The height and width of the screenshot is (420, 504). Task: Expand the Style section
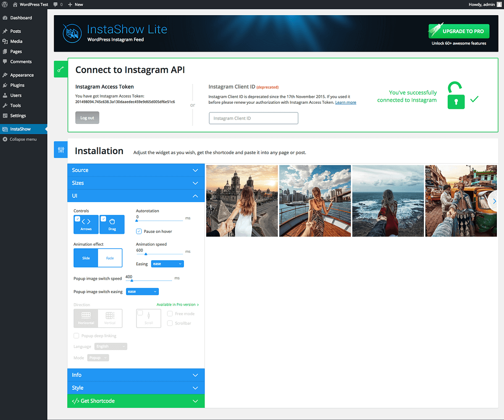click(x=136, y=388)
